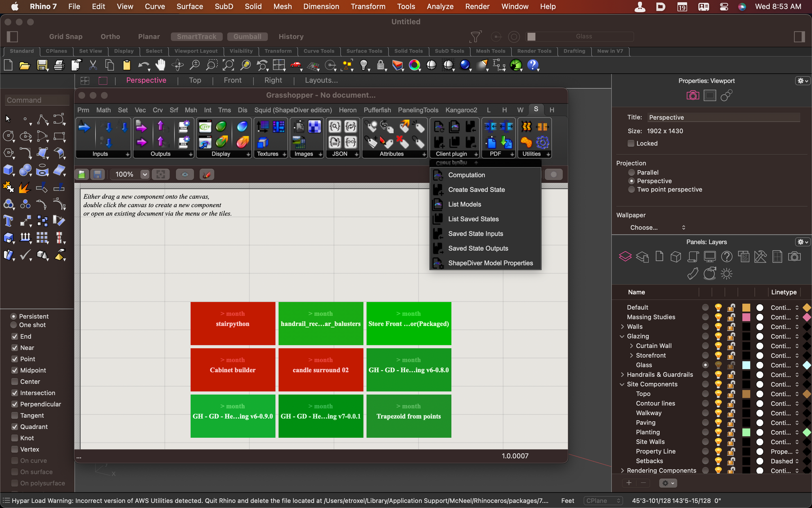Click the Grasshopper save file icon
Image resolution: width=812 pixels, height=508 pixels.
97,174
